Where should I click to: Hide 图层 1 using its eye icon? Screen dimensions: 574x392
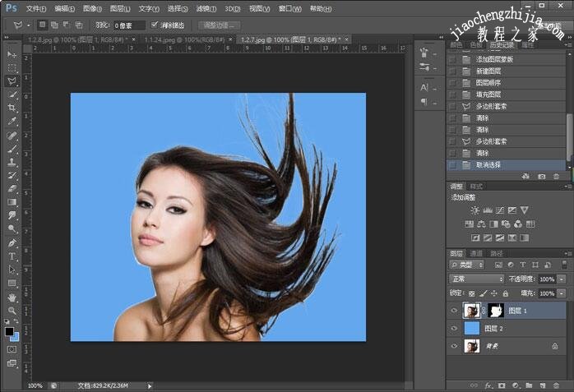click(x=454, y=310)
